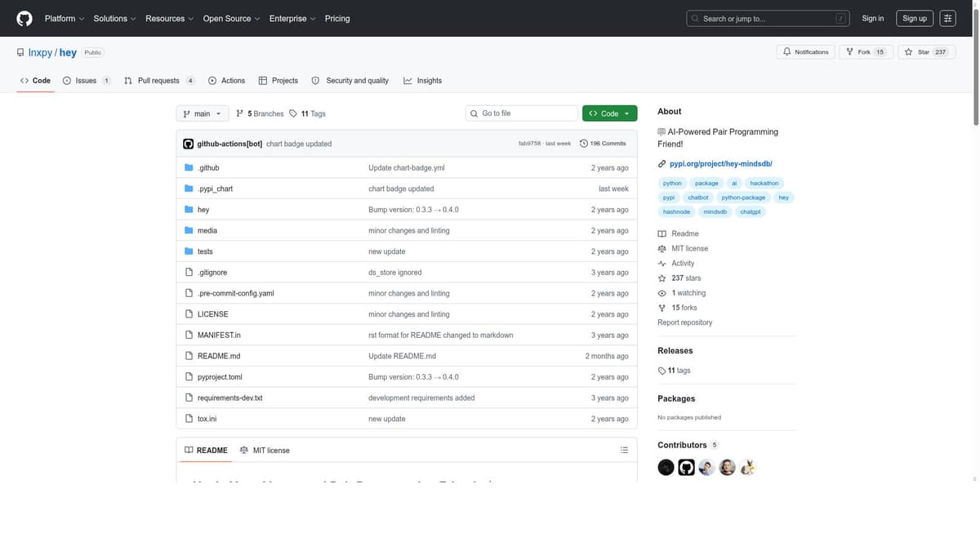Open the pypi.org project link
The height and width of the screenshot is (551, 980).
(x=720, y=164)
